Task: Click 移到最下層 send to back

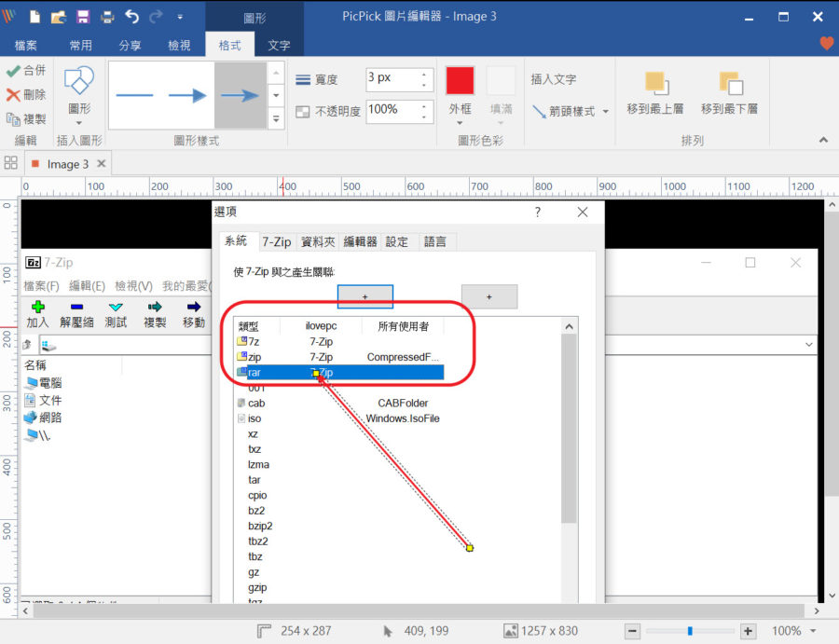Action: tap(729, 93)
